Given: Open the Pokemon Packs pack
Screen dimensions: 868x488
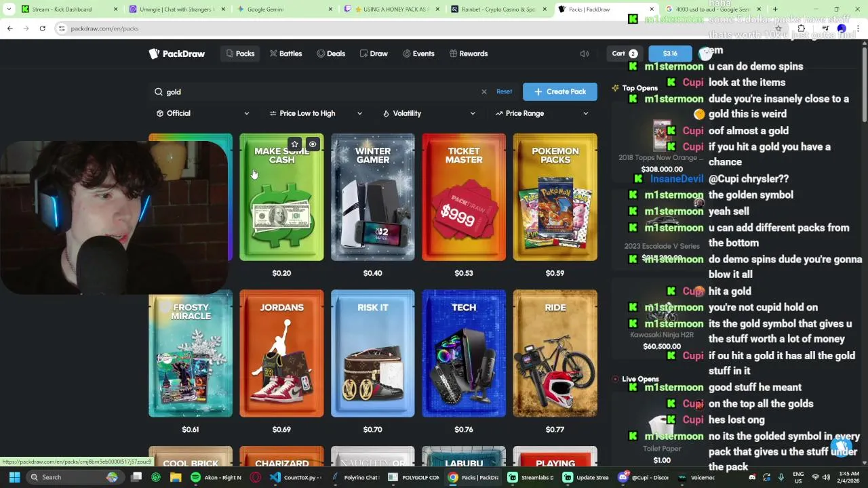Looking at the screenshot, I should (555, 197).
